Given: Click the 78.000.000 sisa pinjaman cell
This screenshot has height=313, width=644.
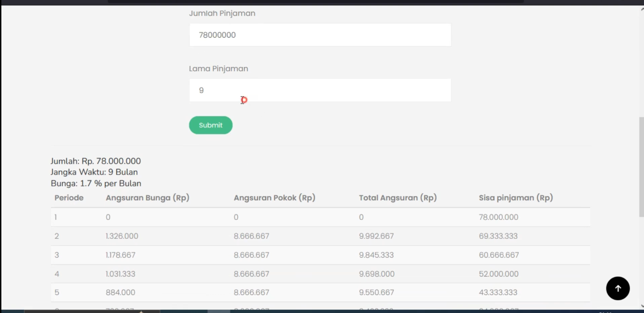Looking at the screenshot, I should [498, 217].
